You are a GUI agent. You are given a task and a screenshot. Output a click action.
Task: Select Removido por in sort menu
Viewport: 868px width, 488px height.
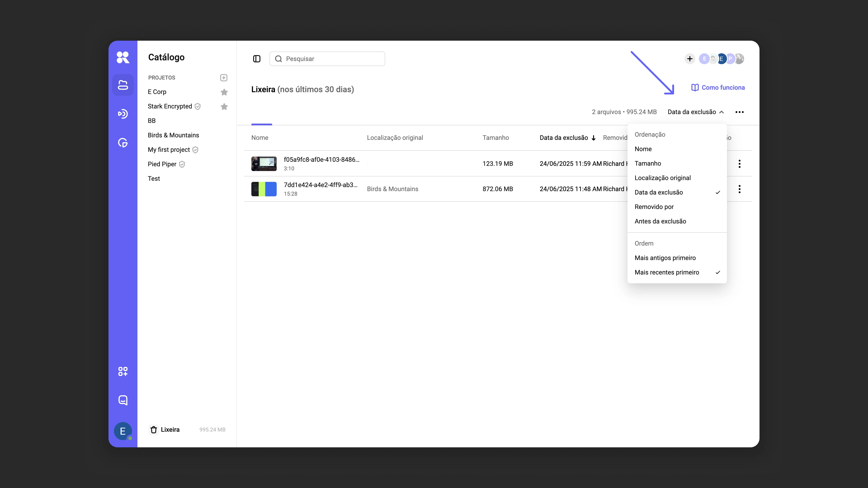coord(677,207)
